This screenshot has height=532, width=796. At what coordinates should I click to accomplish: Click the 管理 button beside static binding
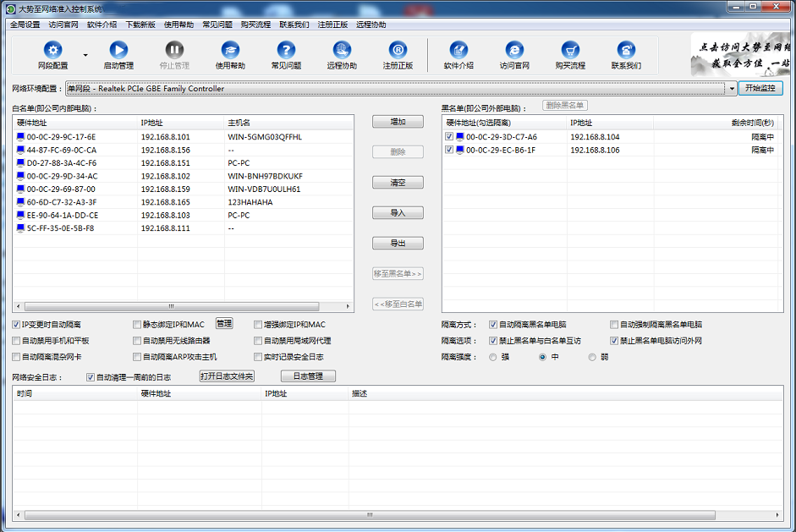(224, 324)
